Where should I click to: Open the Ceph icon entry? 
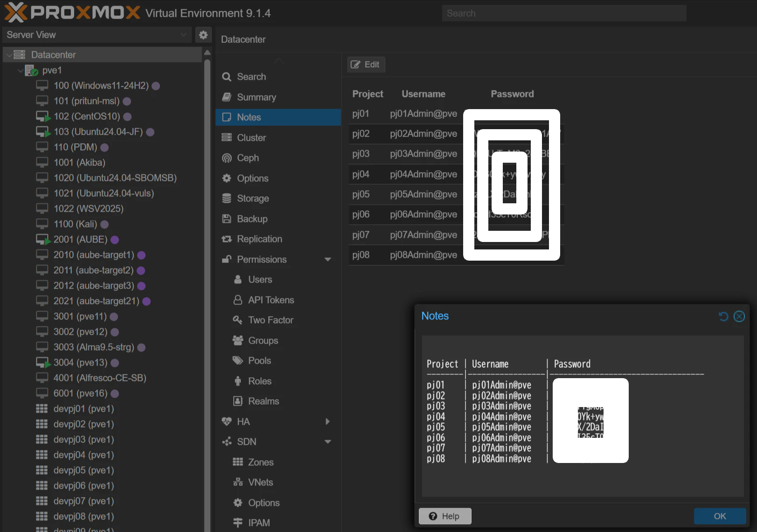pos(227,158)
